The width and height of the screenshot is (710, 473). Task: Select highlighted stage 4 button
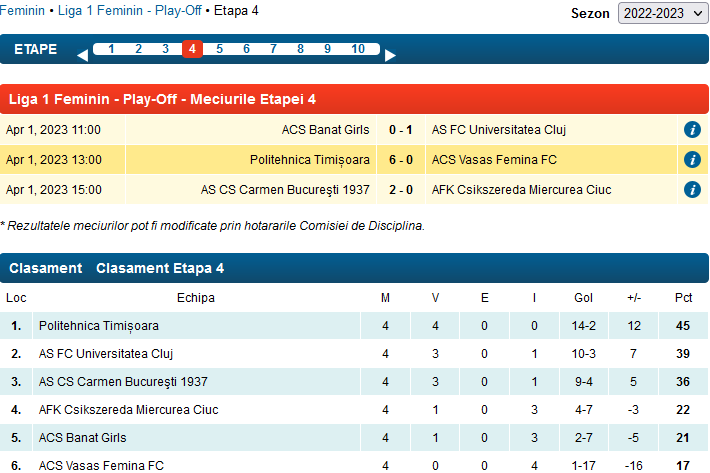tap(192, 49)
